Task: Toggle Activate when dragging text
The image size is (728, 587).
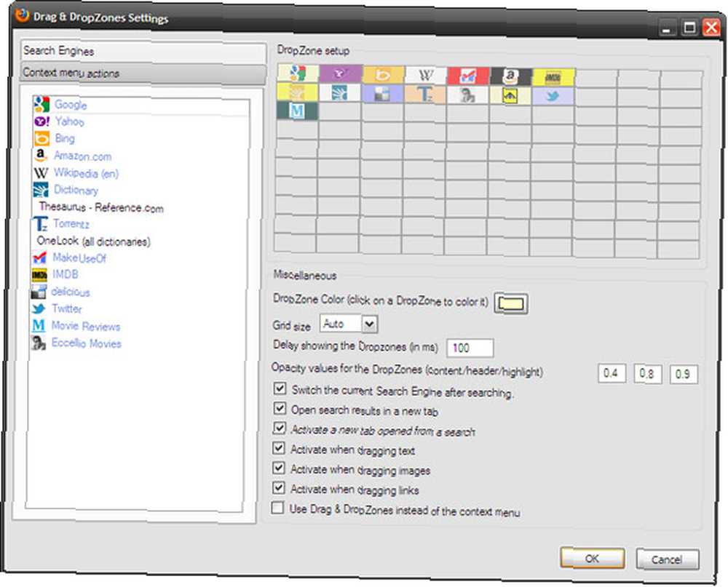Action: tap(279, 448)
